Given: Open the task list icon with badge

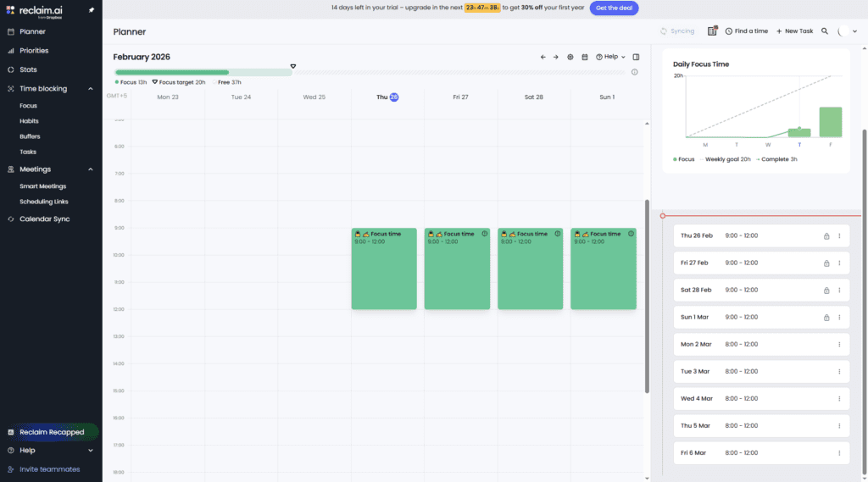Looking at the screenshot, I should coord(712,31).
